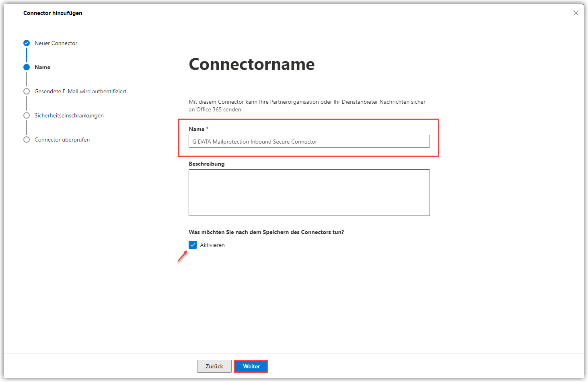Image resolution: width=588 pixels, height=382 pixels.
Task: Go to Neuer Connector step
Action: click(56, 43)
